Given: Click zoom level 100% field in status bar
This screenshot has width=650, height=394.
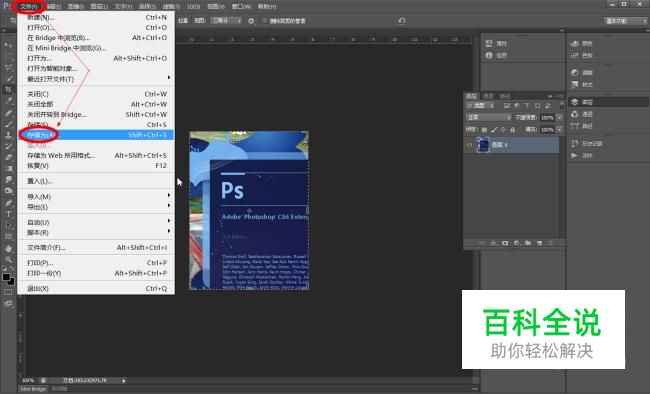Looking at the screenshot, I should (x=28, y=380).
